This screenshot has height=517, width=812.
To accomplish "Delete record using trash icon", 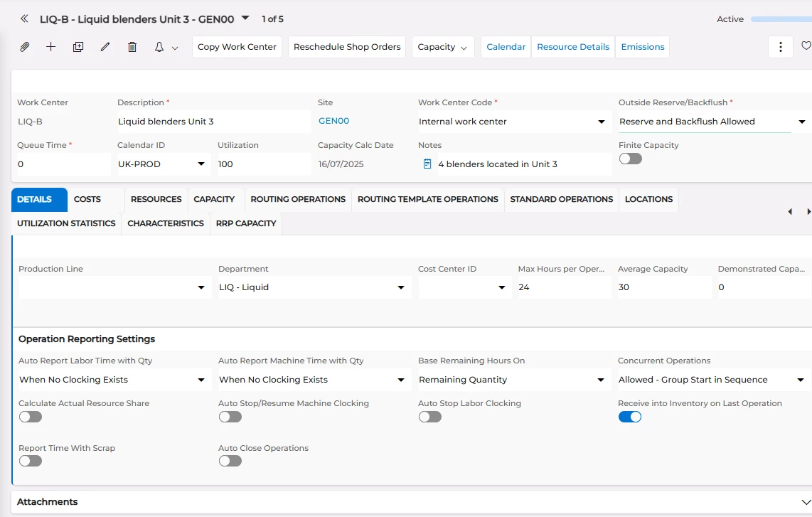I will 132,47.
